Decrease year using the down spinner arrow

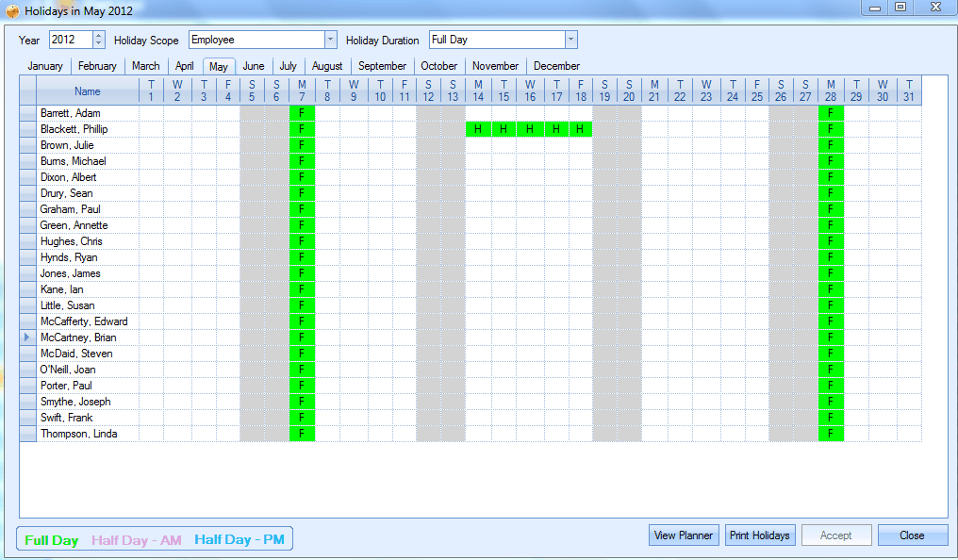click(99, 44)
